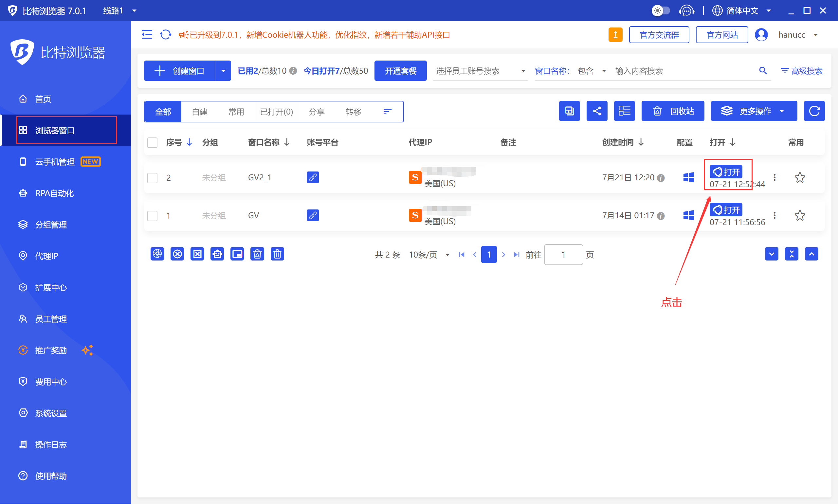The height and width of the screenshot is (504, 838).
Task: Click the link icon for GV2_1 row
Action: pos(313,177)
